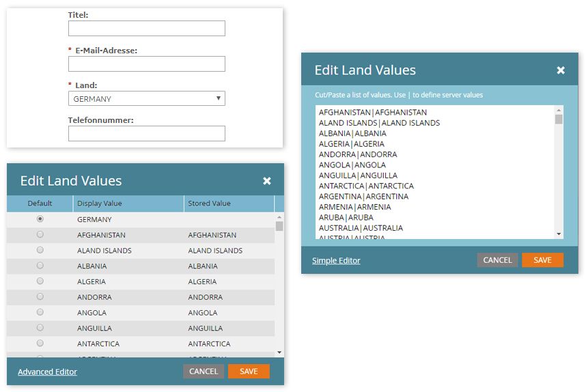Set ALBANIA as default value

pyautogui.click(x=40, y=266)
